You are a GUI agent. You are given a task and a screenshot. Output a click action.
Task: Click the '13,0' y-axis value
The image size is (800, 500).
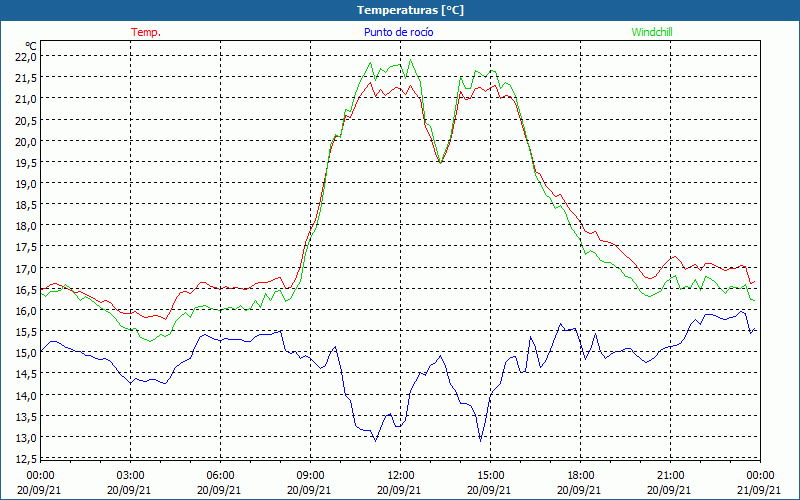click(25, 438)
